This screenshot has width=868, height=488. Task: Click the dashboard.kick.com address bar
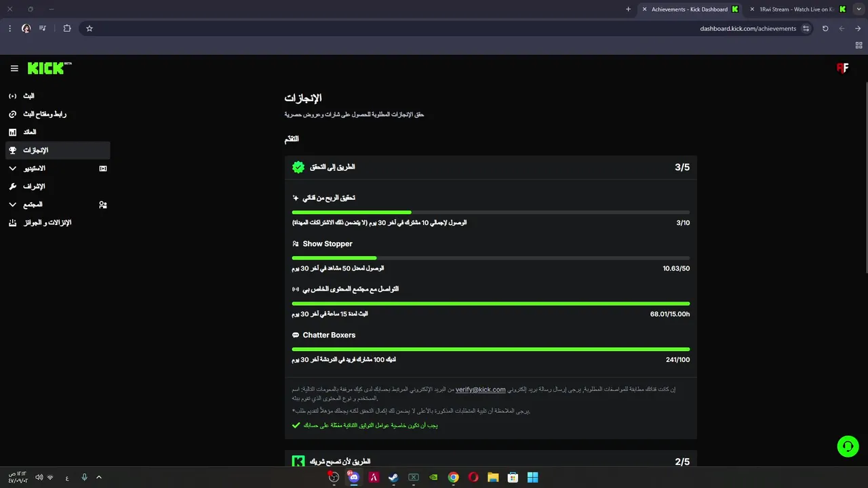coord(748,28)
